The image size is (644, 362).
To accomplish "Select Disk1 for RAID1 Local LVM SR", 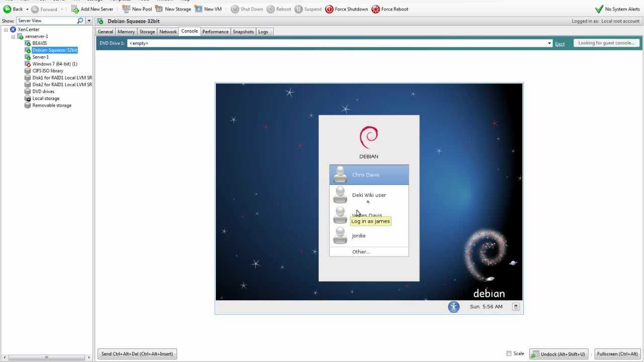I will pyautogui.click(x=62, y=78).
